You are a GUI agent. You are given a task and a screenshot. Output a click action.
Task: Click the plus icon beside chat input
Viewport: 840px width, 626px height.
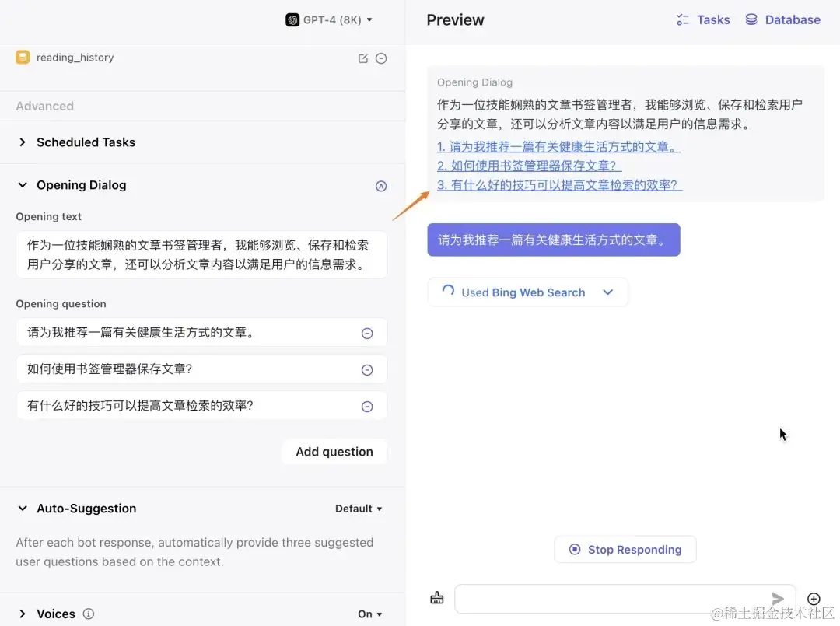coord(814,599)
